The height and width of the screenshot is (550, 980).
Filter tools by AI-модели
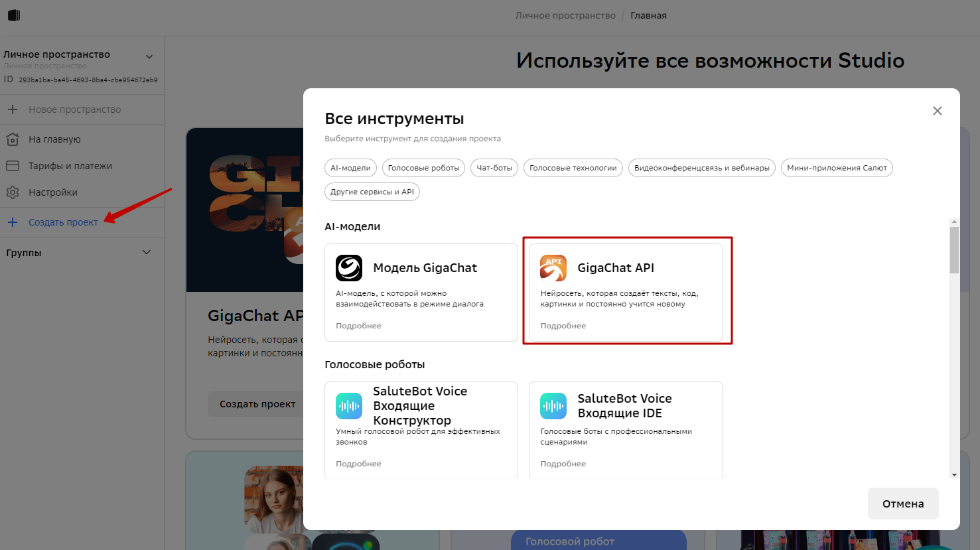351,168
